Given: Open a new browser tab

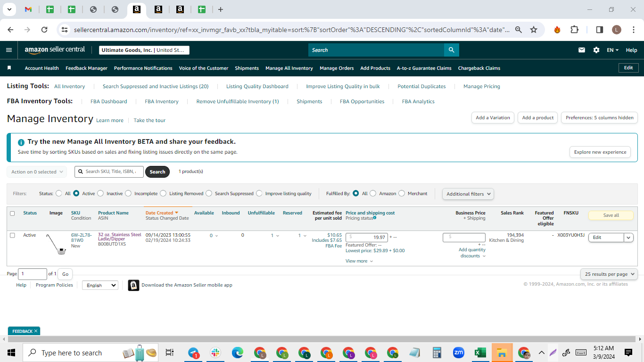Looking at the screenshot, I should [221, 9].
